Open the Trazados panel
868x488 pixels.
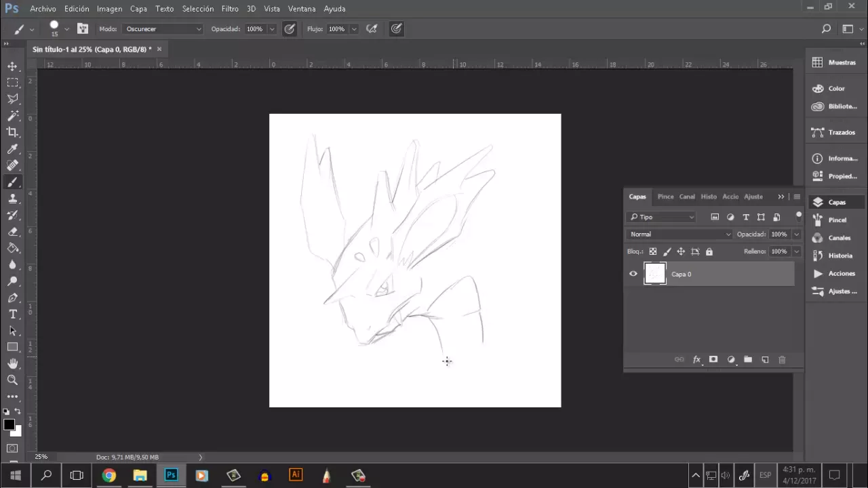835,132
